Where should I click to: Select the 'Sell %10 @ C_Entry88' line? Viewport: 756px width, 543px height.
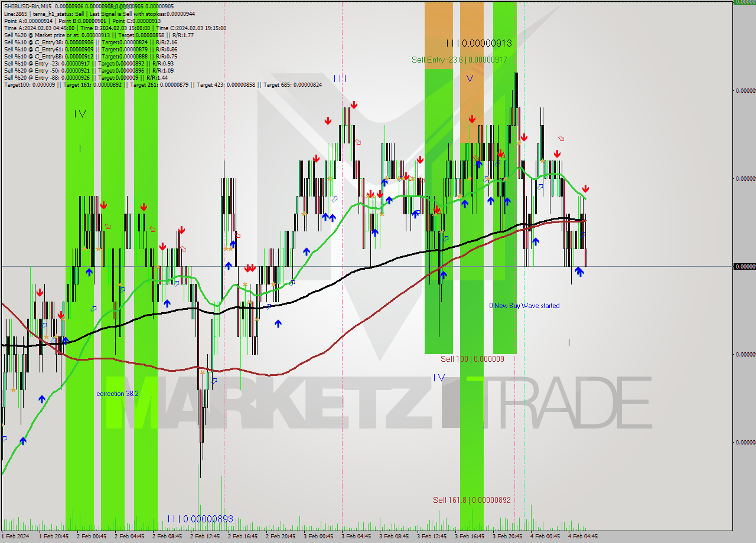(x=90, y=56)
